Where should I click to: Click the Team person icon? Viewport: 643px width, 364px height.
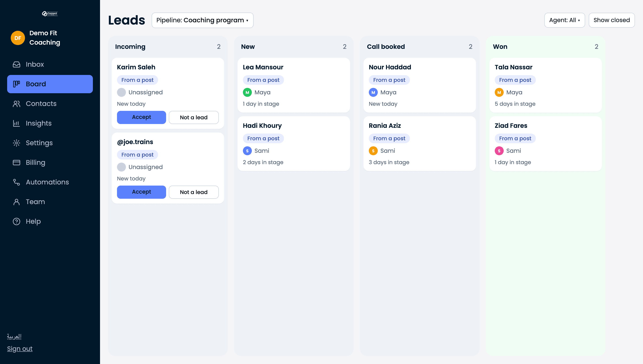click(x=17, y=202)
